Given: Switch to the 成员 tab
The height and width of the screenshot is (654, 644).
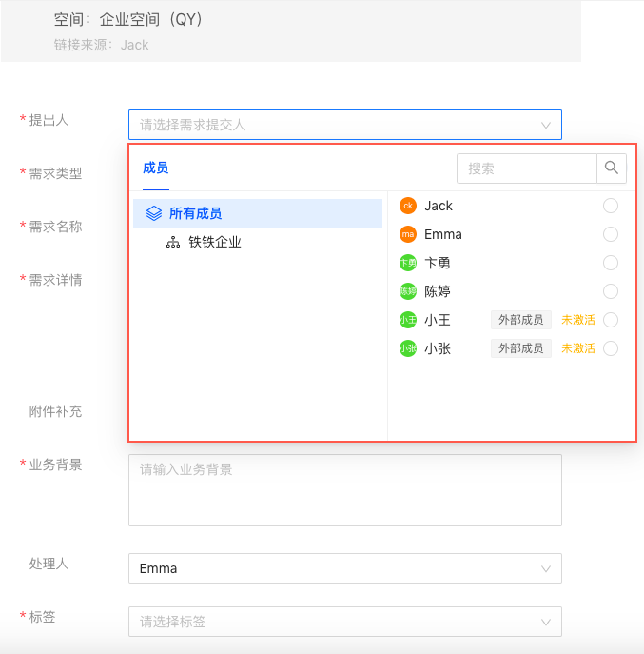Looking at the screenshot, I should pos(155,168).
